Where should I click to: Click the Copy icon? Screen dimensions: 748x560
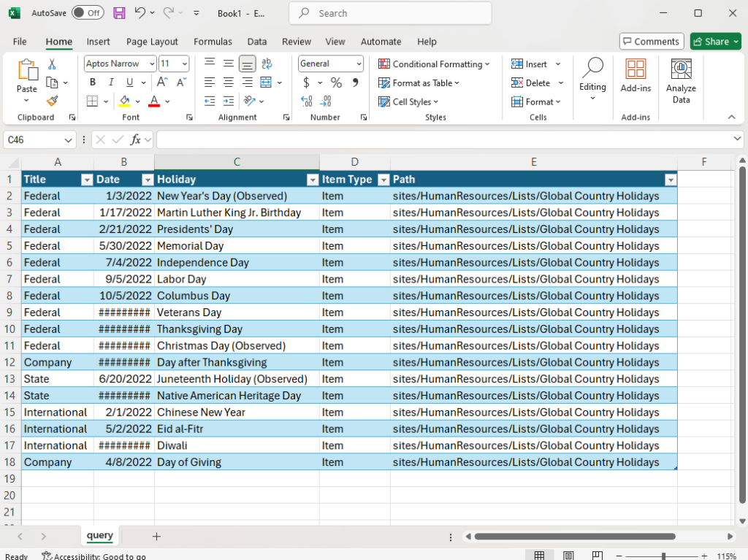click(52, 83)
